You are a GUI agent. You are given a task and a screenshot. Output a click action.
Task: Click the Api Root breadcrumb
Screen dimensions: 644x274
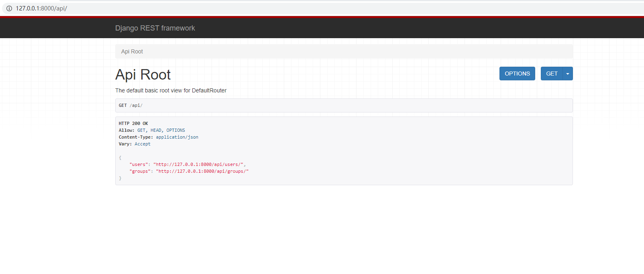pyautogui.click(x=132, y=51)
